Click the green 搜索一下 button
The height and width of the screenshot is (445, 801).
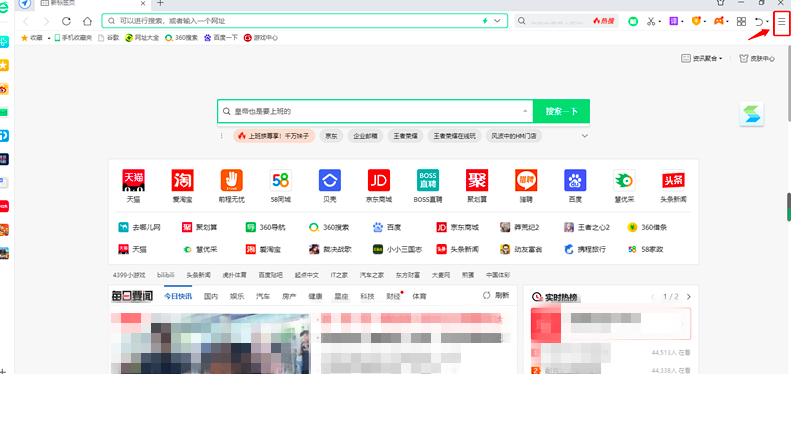561,111
